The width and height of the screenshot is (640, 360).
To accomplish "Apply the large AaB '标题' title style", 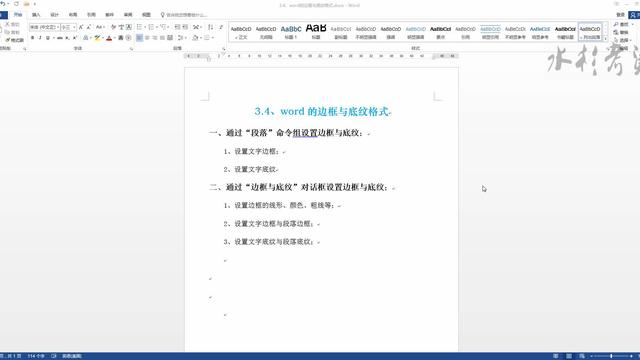I will 316,32.
